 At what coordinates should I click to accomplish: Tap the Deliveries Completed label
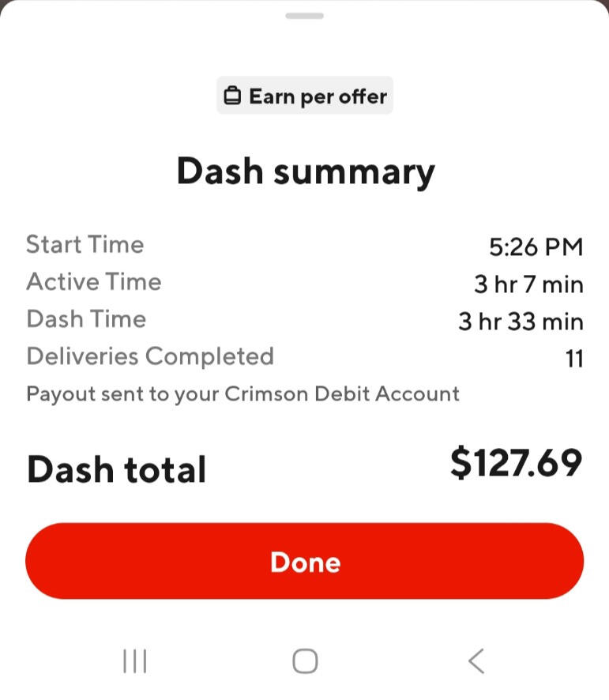click(150, 356)
